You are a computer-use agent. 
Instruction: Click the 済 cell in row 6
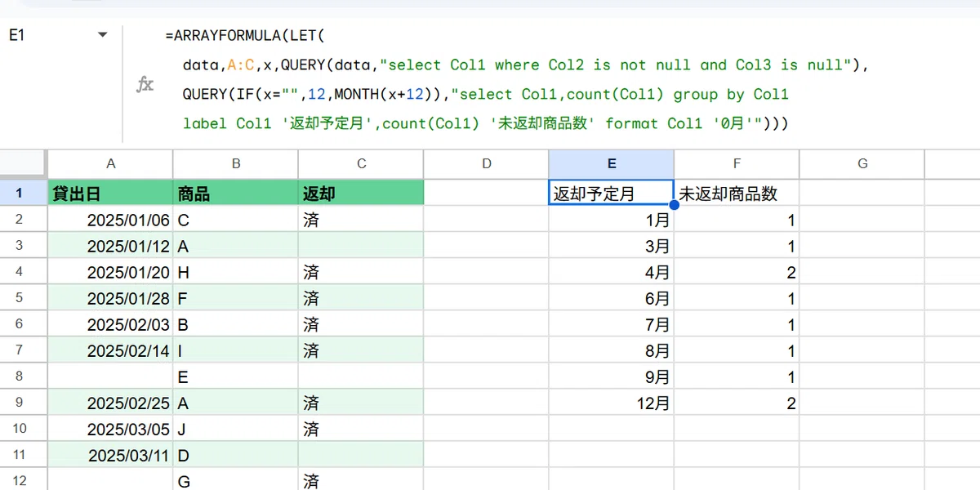point(362,324)
